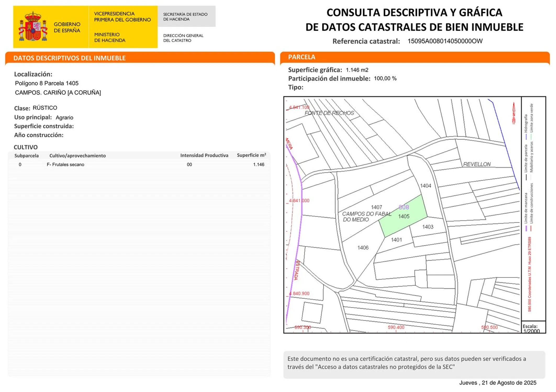Click the cadastral reference number 15095A008014050000OW

pos(445,41)
